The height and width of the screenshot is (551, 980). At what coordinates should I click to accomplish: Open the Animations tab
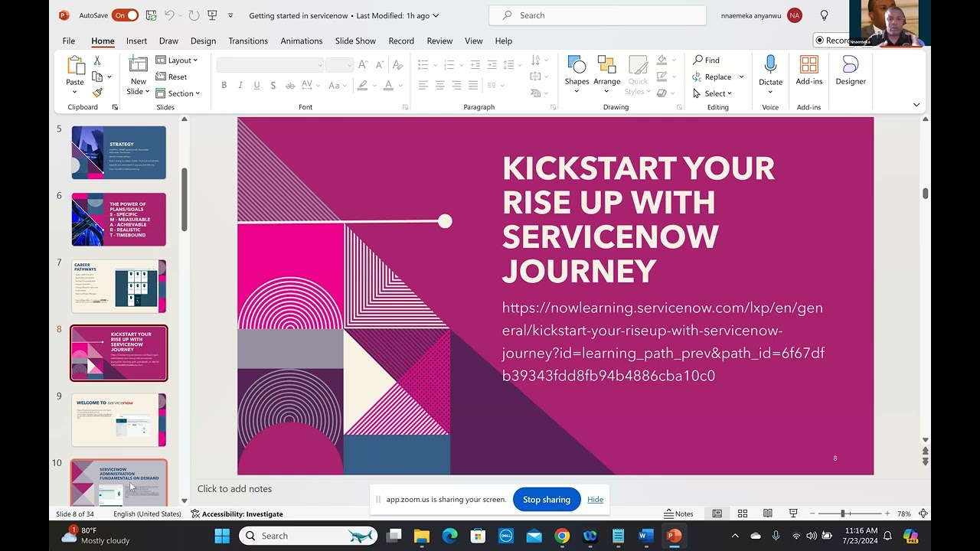coord(301,41)
